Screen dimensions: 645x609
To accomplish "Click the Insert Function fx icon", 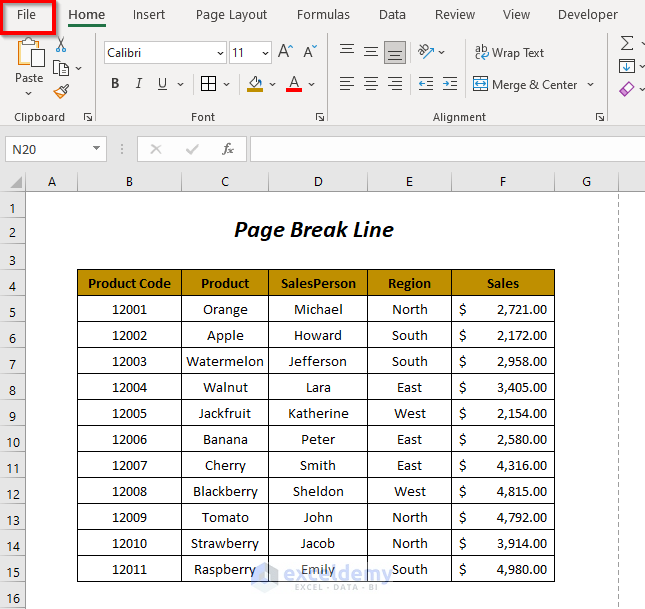I will tap(228, 149).
